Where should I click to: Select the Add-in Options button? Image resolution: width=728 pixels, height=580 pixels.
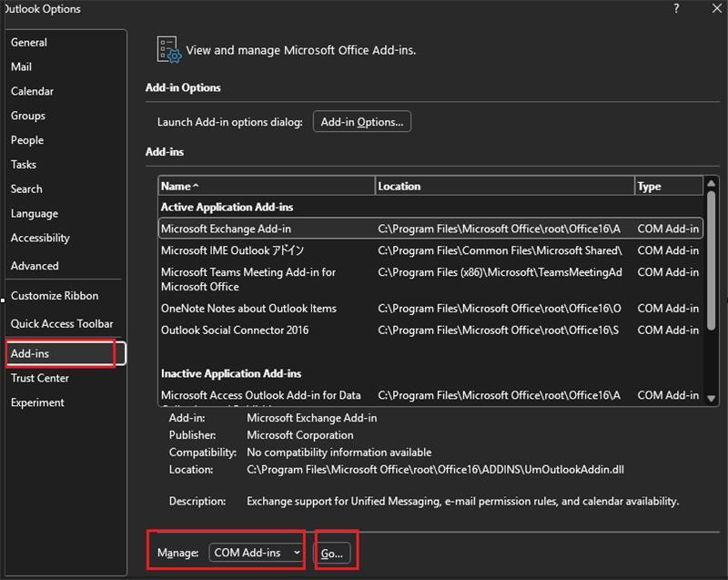pos(362,121)
